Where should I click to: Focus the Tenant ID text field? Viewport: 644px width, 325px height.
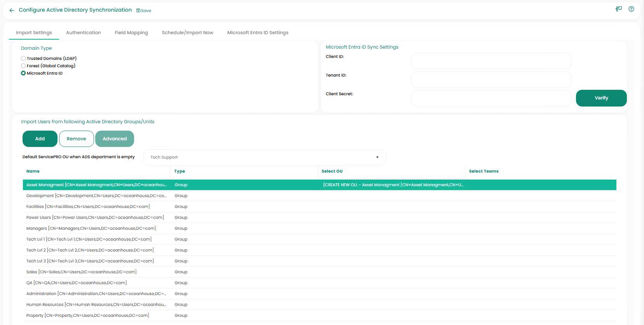[x=491, y=80]
